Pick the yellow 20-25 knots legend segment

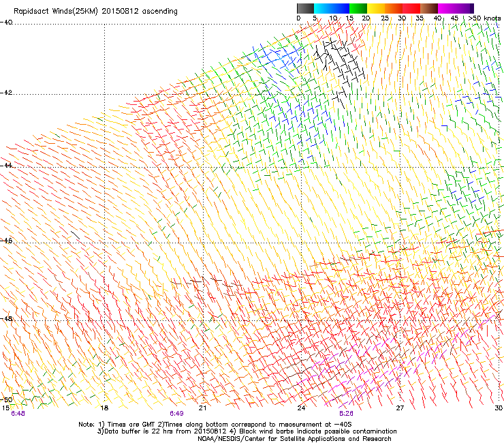376,8
